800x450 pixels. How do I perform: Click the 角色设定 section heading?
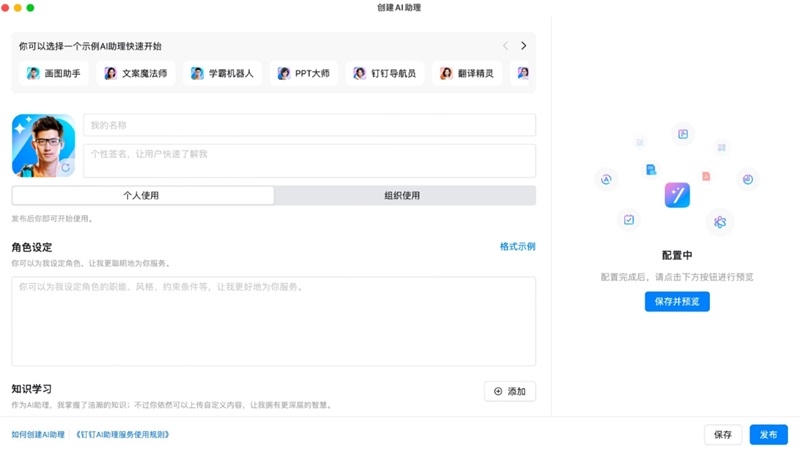click(32, 247)
